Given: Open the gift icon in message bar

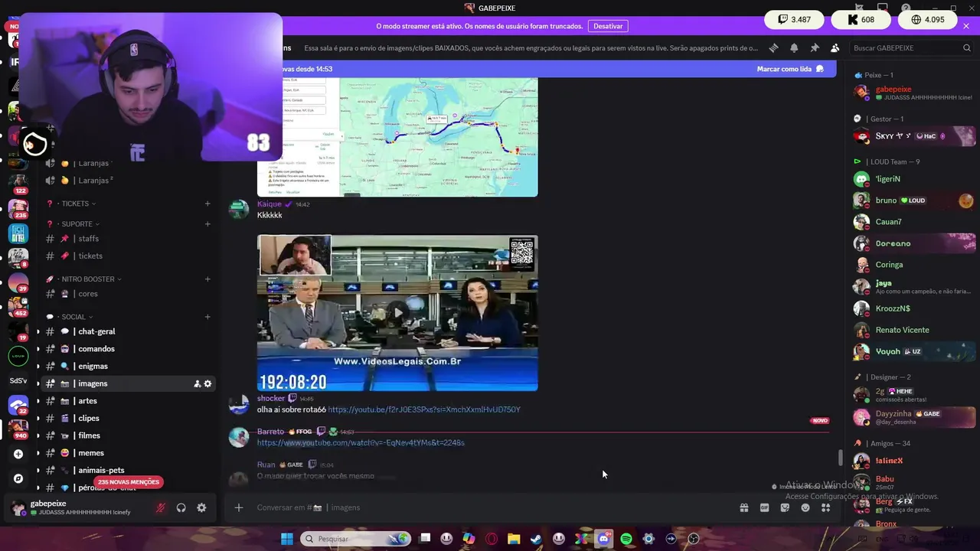Looking at the screenshot, I should 743,507.
